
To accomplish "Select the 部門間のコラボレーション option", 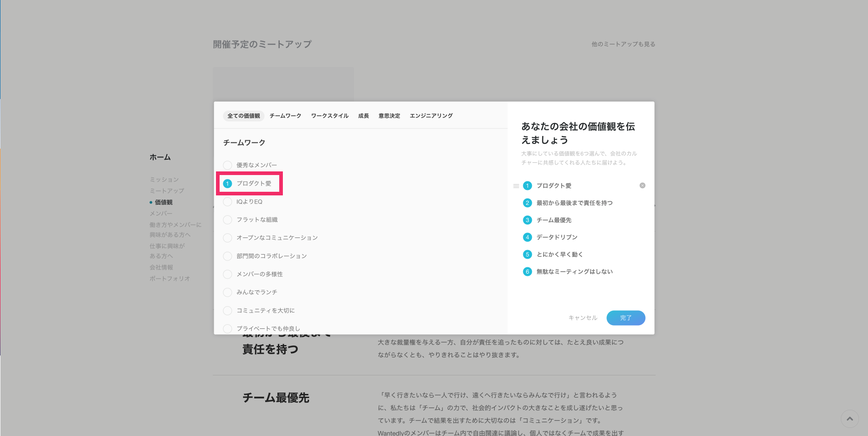I will (265, 256).
